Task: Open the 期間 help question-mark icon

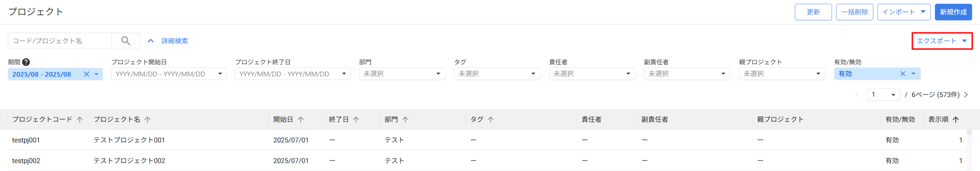Action: click(26, 62)
